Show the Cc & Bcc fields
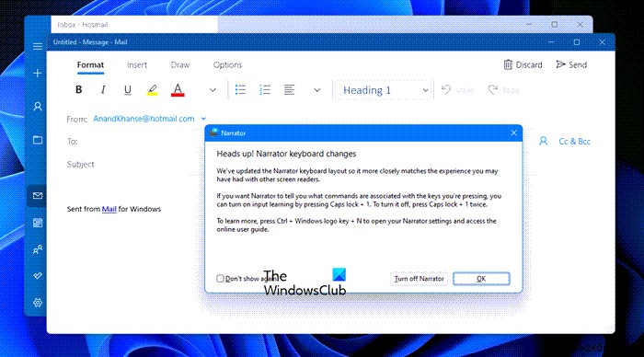Image resolution: width=644 pixels, height=357 pixels. [x=574, y=142]
